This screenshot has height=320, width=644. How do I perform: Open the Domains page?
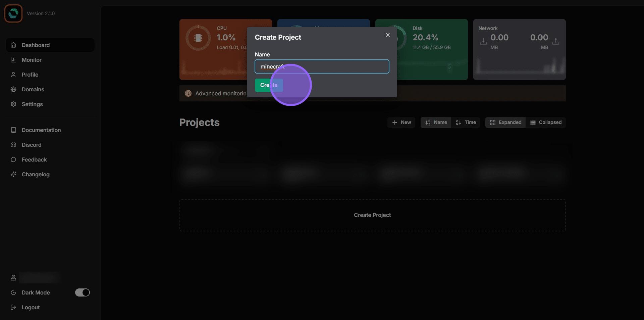(x=50, y=89)
